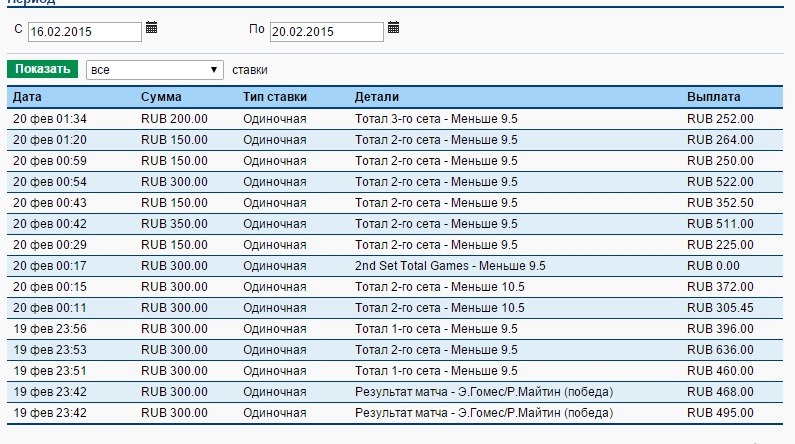
Task: Click payout value RUB 495.00
Action: (x=720, y=413)
